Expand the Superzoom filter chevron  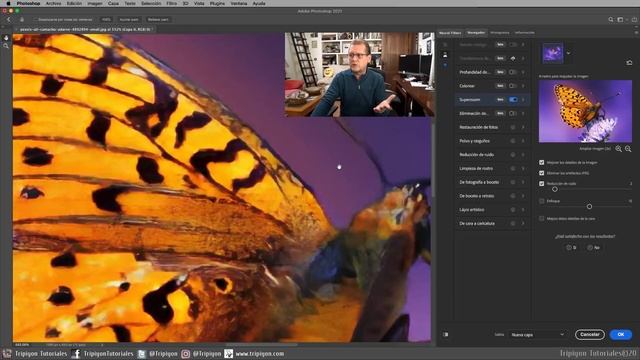tap(523, 100)
